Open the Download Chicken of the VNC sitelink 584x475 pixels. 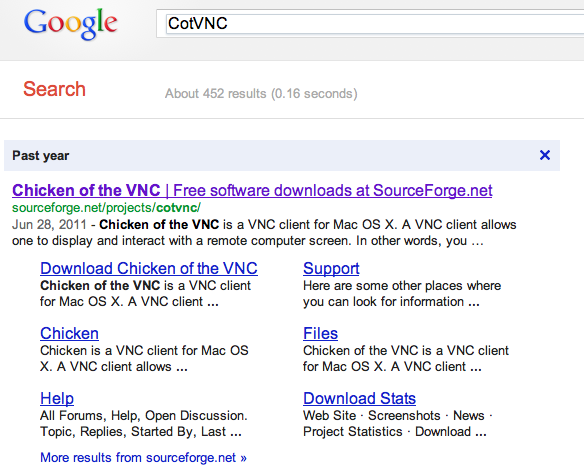[149, 268]
